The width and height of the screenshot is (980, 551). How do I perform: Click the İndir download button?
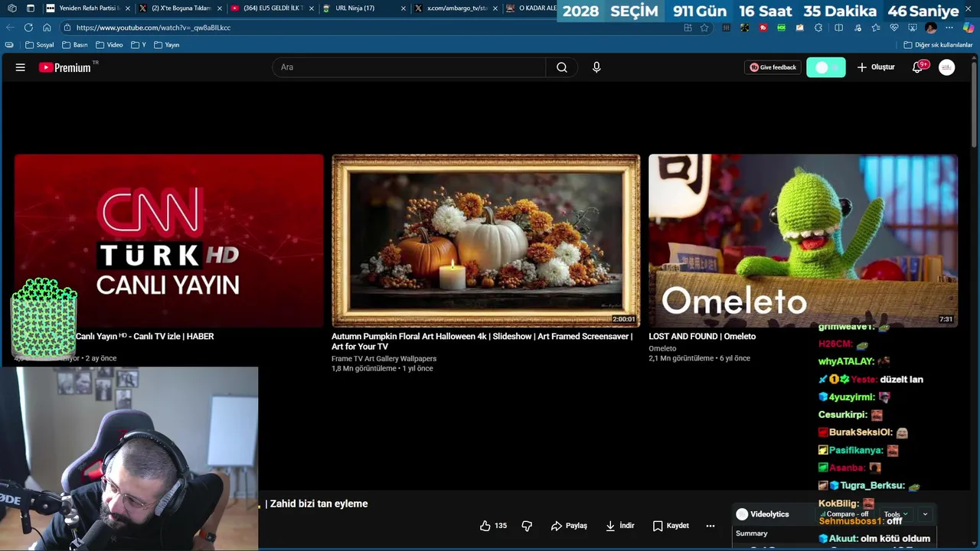click(x=620, y=526)
